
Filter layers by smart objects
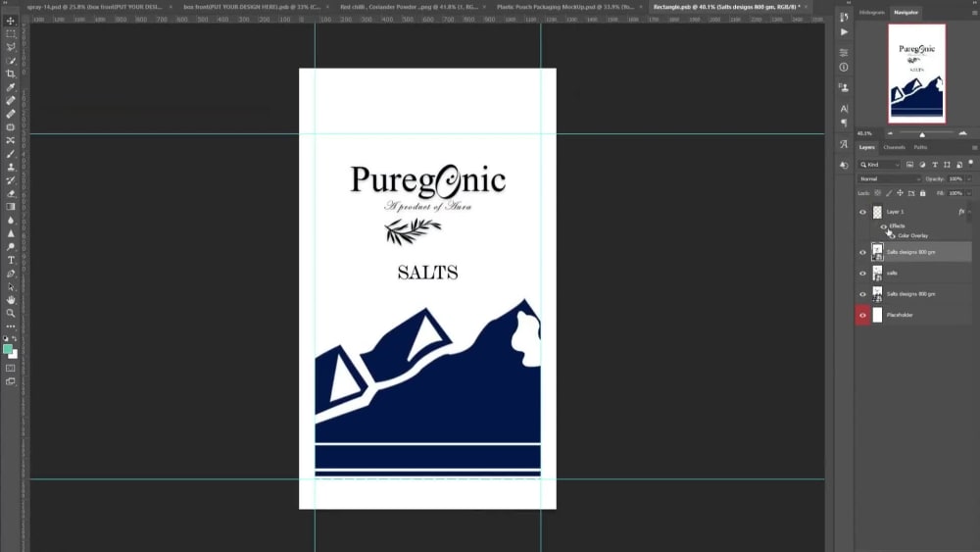(959, 165)
